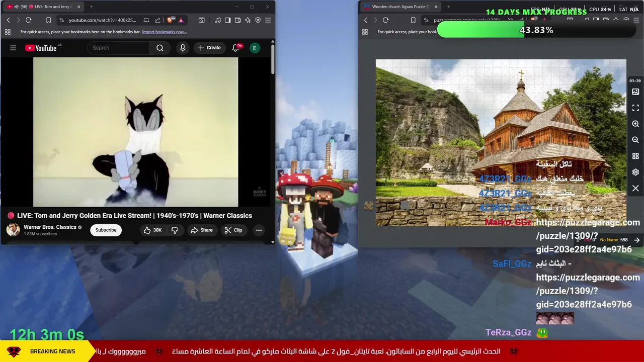
Task: Bookmark the puzzlegarage page
Action: tap(413, 20)
